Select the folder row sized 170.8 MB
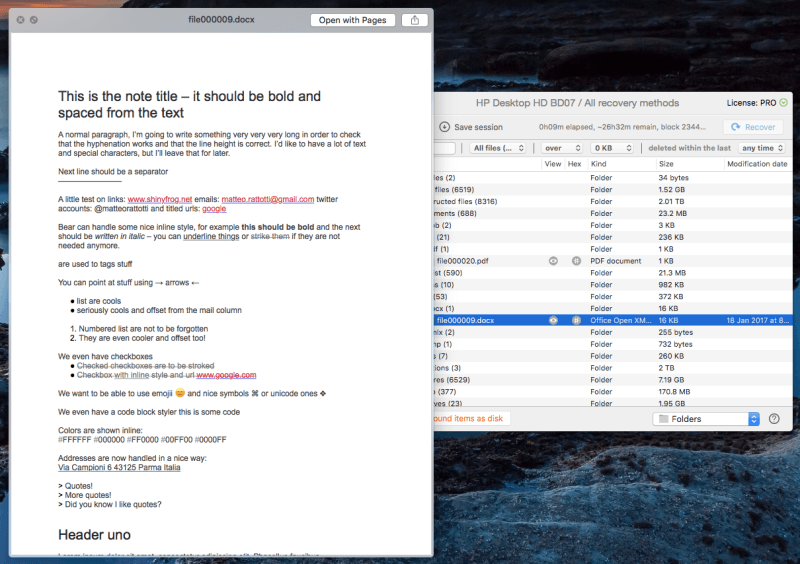The image size is (800, 564). [613, 392]
